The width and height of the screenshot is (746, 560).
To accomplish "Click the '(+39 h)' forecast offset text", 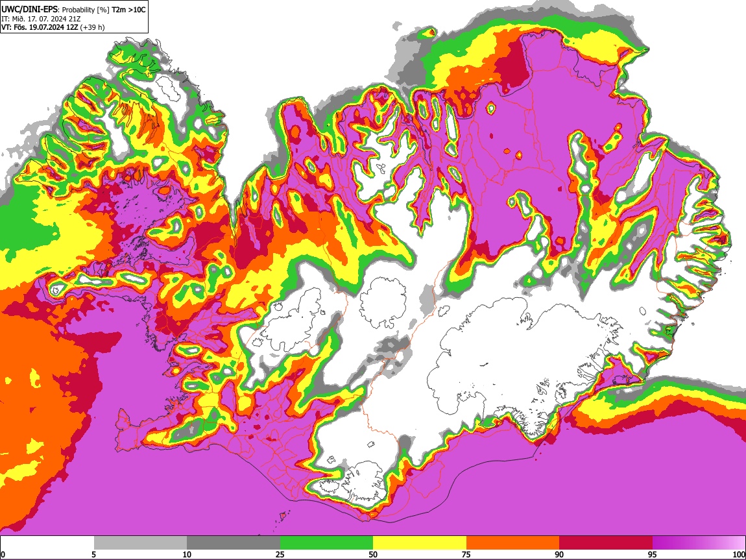I will point(92,27).
